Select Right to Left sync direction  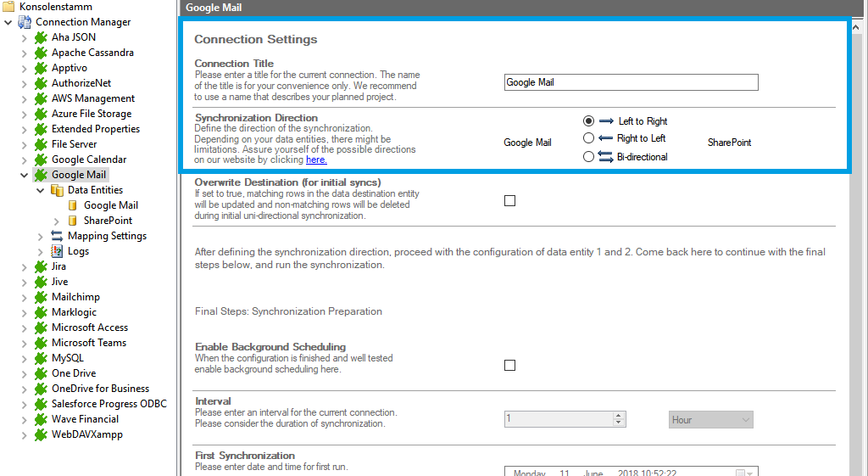click(588, 138)
